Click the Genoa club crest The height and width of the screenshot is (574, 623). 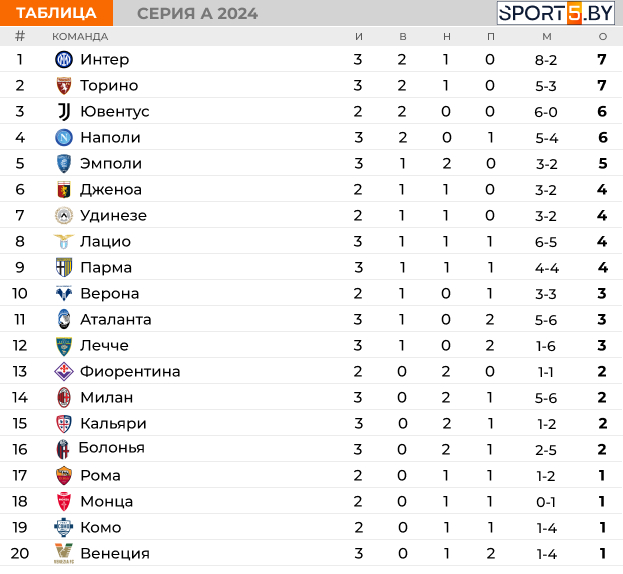pos(64,189)
